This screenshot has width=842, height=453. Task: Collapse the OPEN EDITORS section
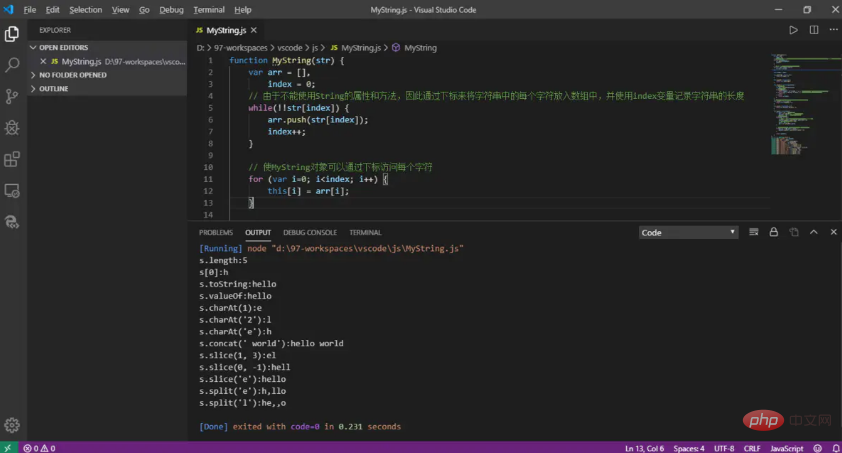63,47
